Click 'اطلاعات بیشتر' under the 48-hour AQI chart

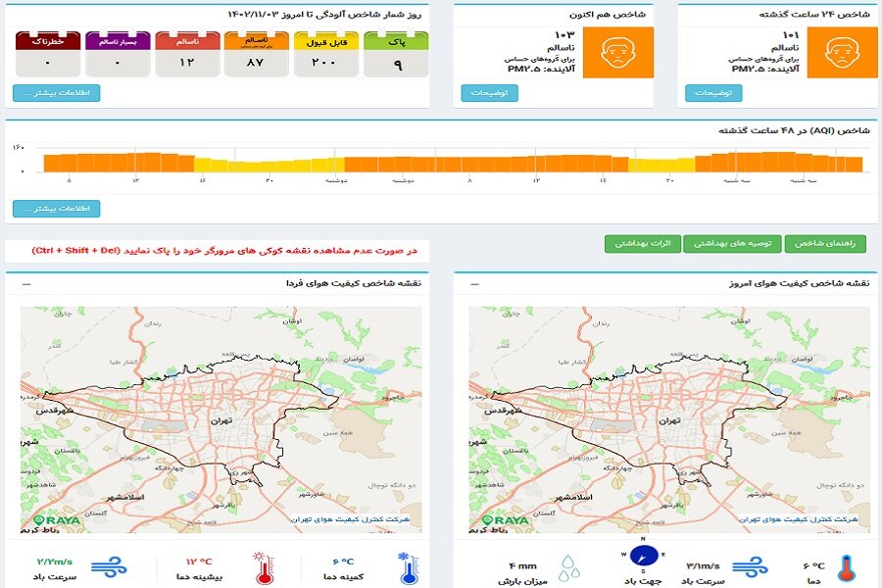click(56, 209)
